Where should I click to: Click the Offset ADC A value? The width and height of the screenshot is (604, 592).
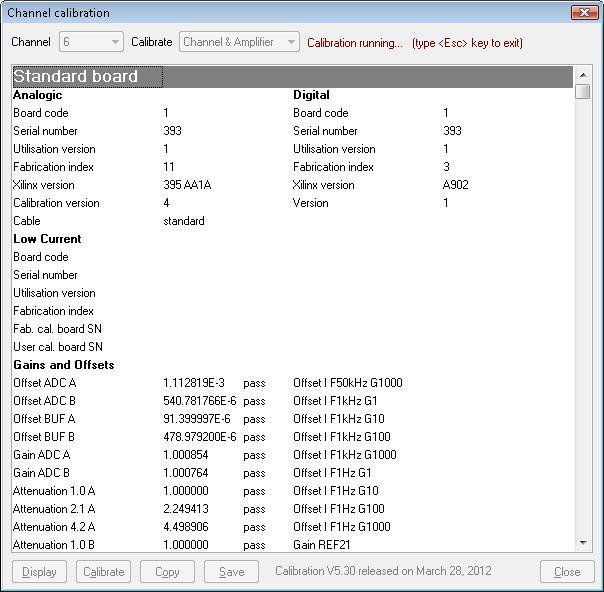(x=194, y=383)
